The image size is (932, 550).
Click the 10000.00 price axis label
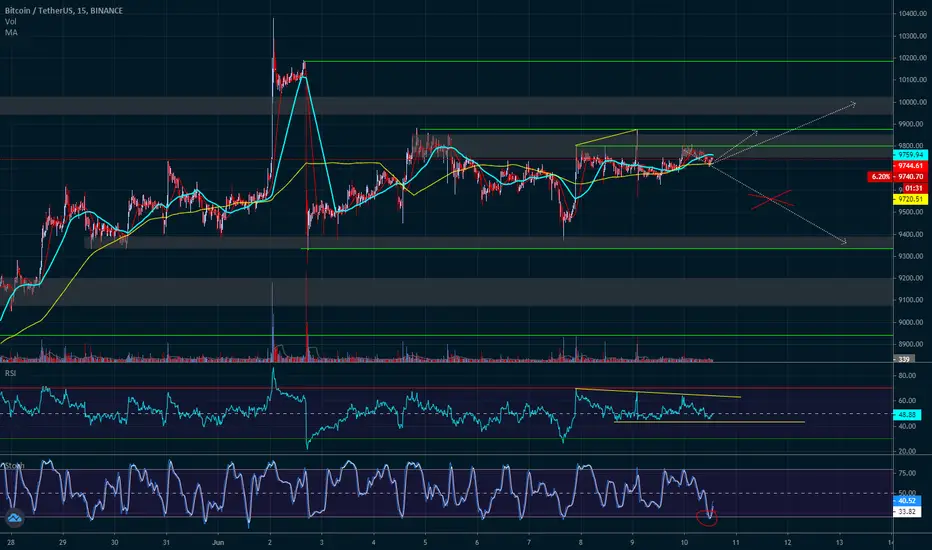tap(913, 102)
